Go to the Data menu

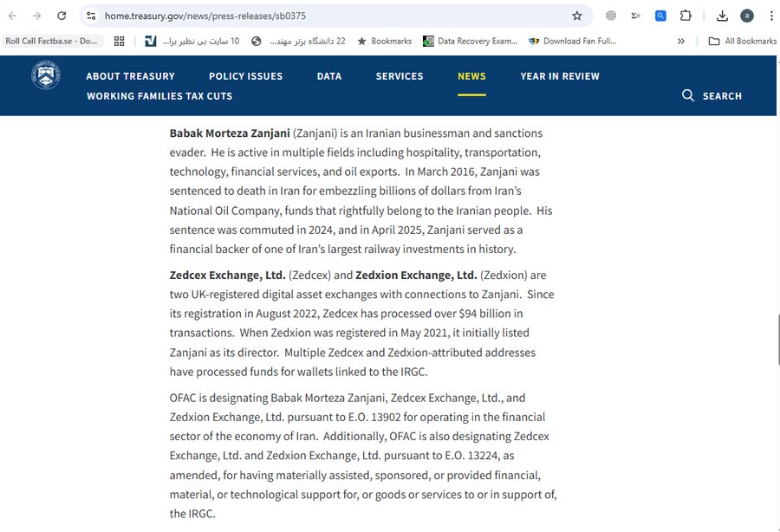coord(329,76)
